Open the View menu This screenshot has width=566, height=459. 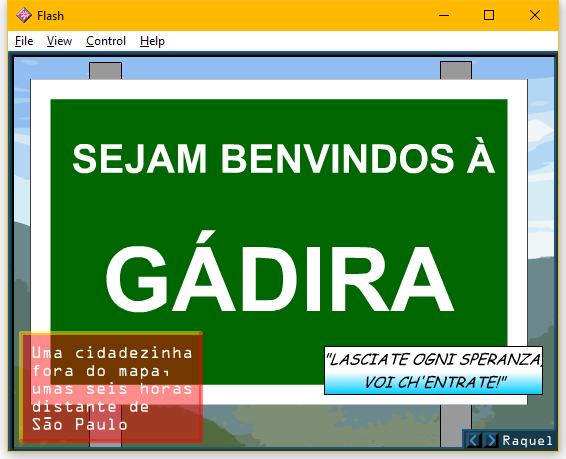[x=59, y=41]
